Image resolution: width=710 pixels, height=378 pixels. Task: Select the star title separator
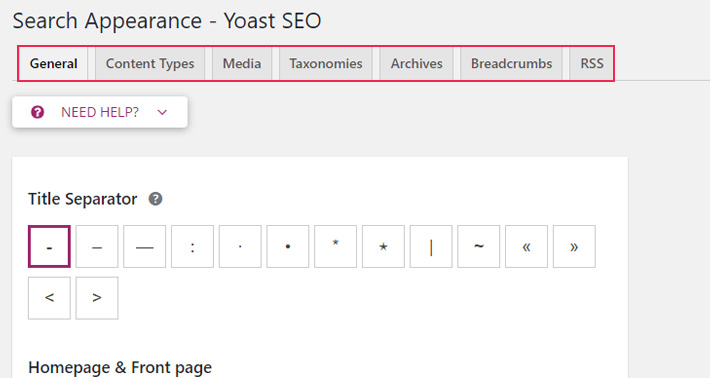tap(383, 247)
